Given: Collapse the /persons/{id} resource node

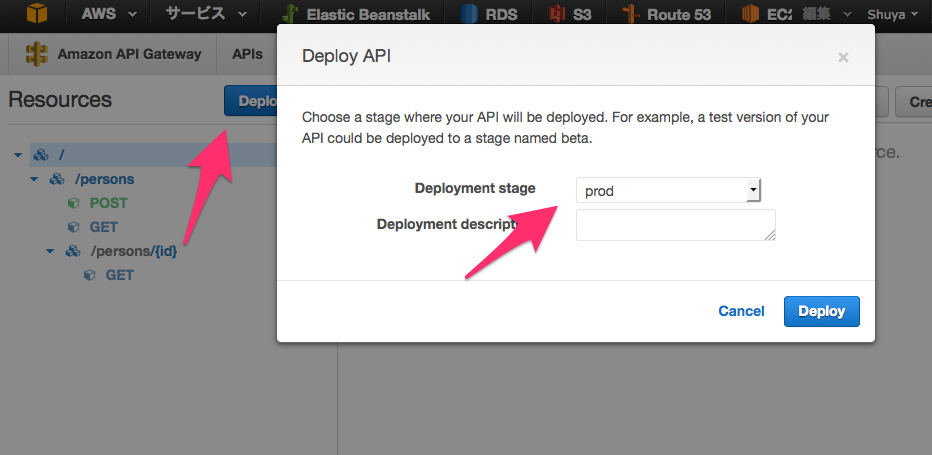Looking at the screenshot, I should click(x=50, y=251).
